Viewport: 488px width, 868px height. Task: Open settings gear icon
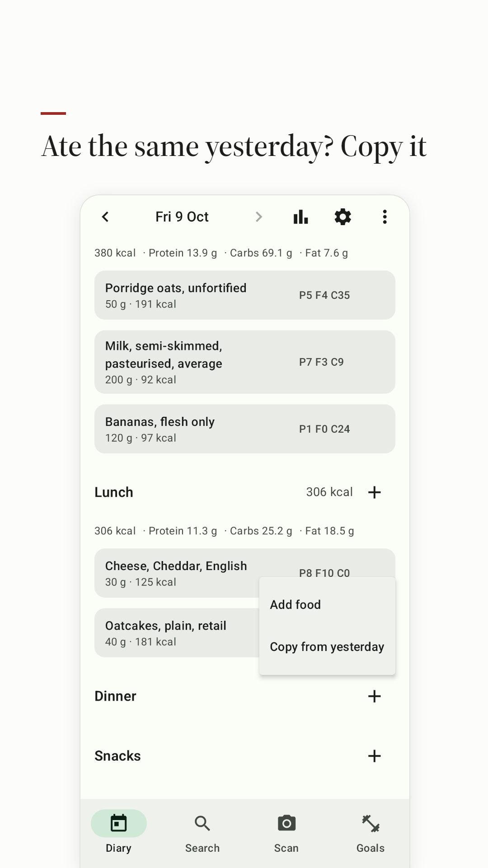343,217
